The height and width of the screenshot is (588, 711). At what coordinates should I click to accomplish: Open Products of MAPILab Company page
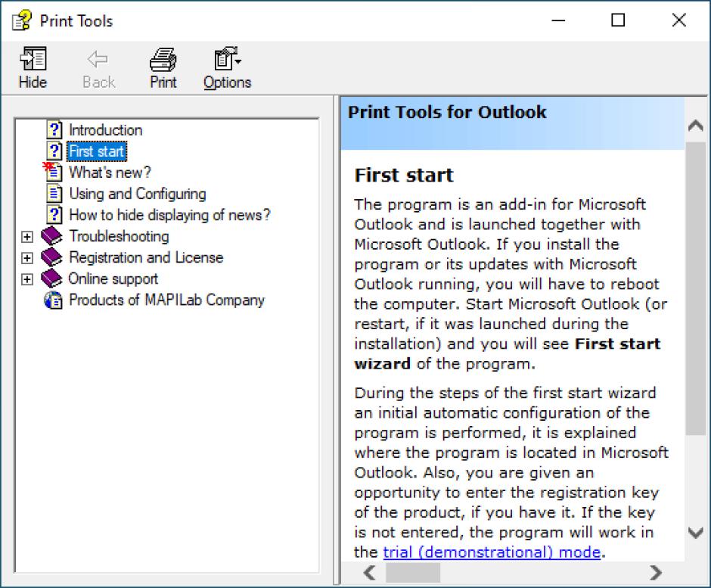coord(167,300)
